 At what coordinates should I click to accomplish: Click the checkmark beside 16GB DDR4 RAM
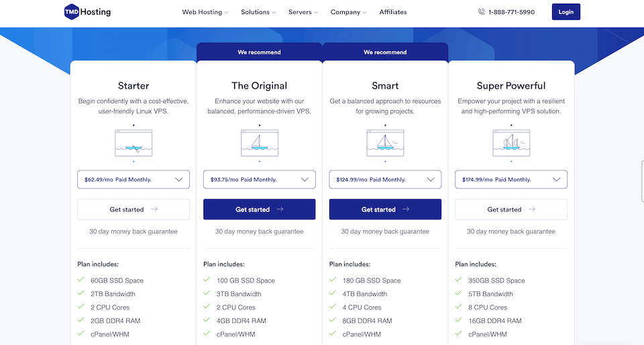click(x=458, y=320)
